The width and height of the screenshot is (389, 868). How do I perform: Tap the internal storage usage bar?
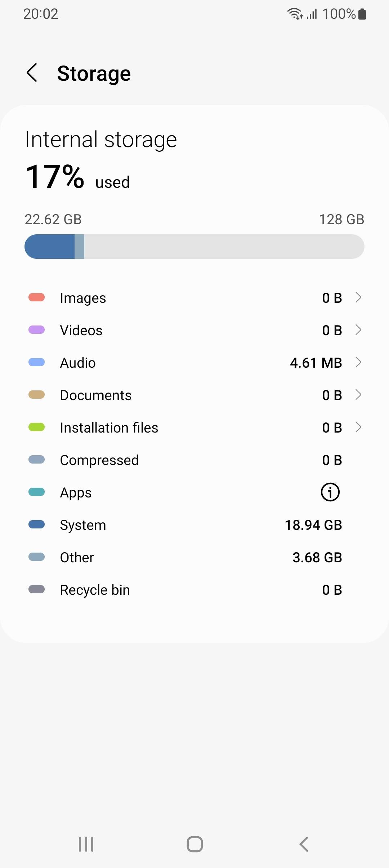pyautogui.click(x=194, y=247)
